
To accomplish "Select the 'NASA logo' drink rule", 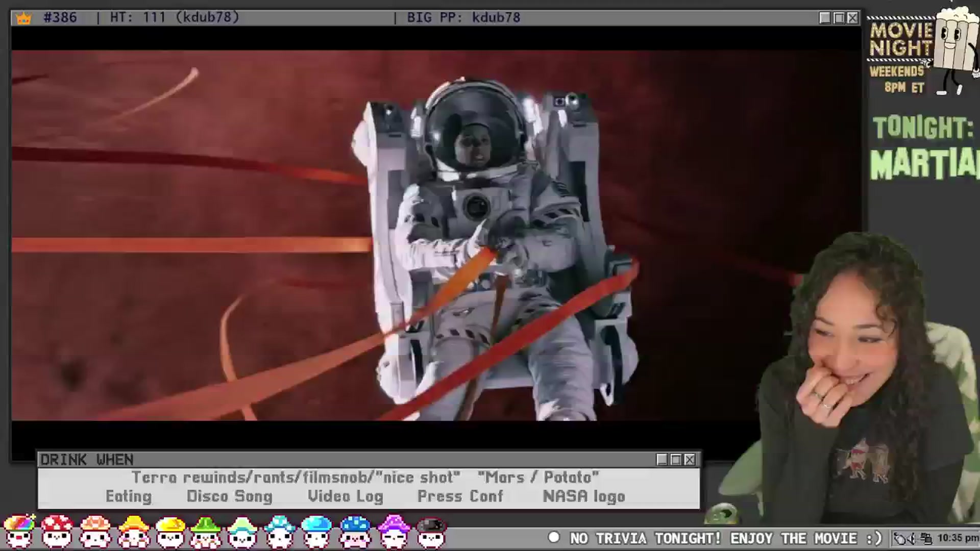I will pyautogui.click(x=584, y=496).
